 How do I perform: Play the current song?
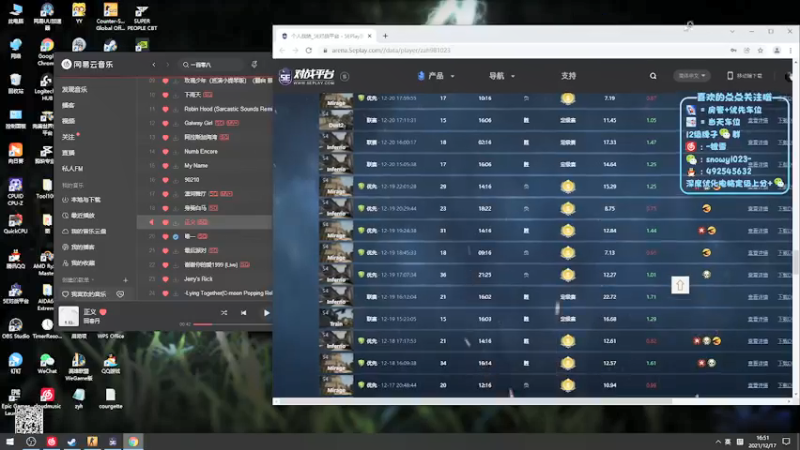266,313
